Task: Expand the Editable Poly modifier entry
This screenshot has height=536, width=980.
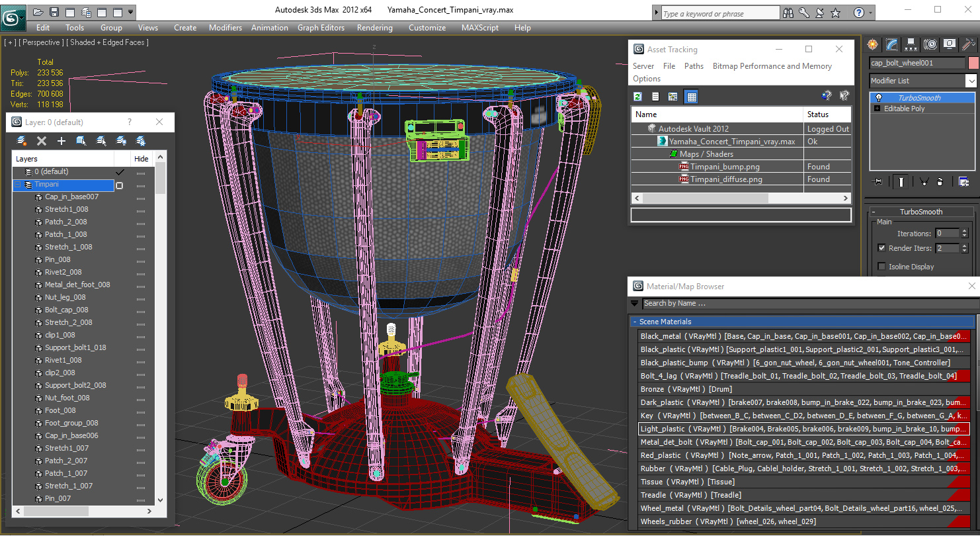Action: pyautogui.click(x=878, y=109)
